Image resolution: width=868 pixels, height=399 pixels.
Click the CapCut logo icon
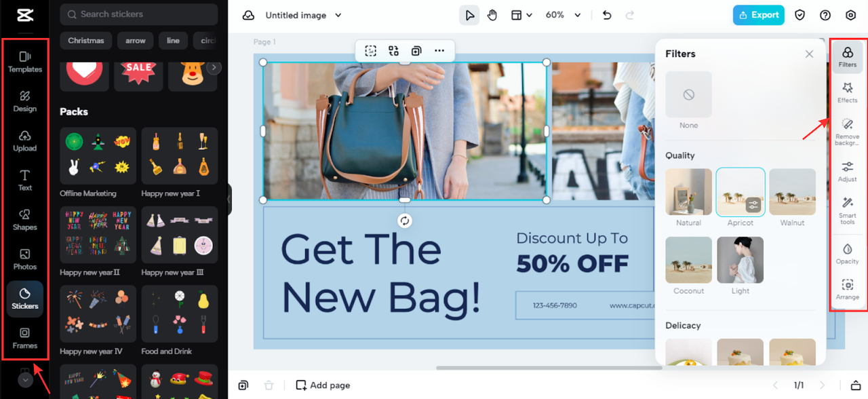coord(25,15)
